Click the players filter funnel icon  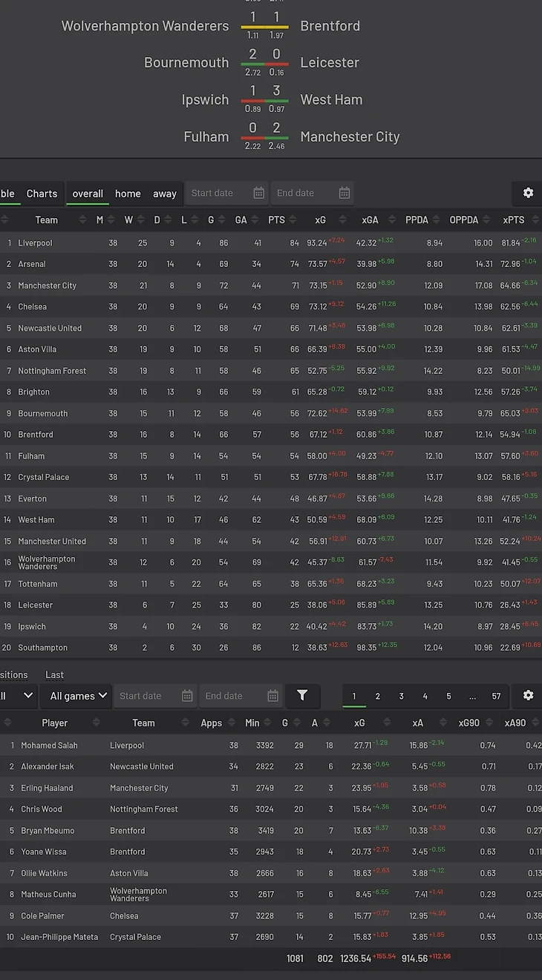coord(302,696)
